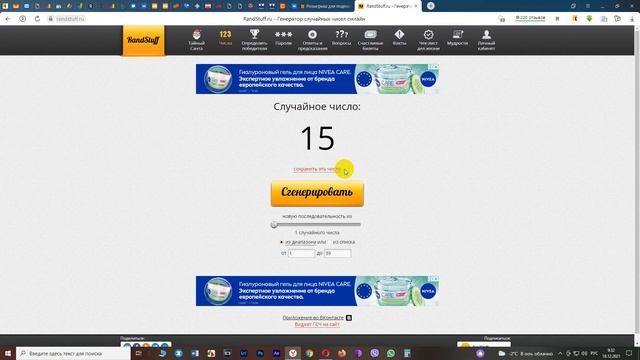
Task: Move the random numbers count slider handle
Action: click(x=274, y=224)
